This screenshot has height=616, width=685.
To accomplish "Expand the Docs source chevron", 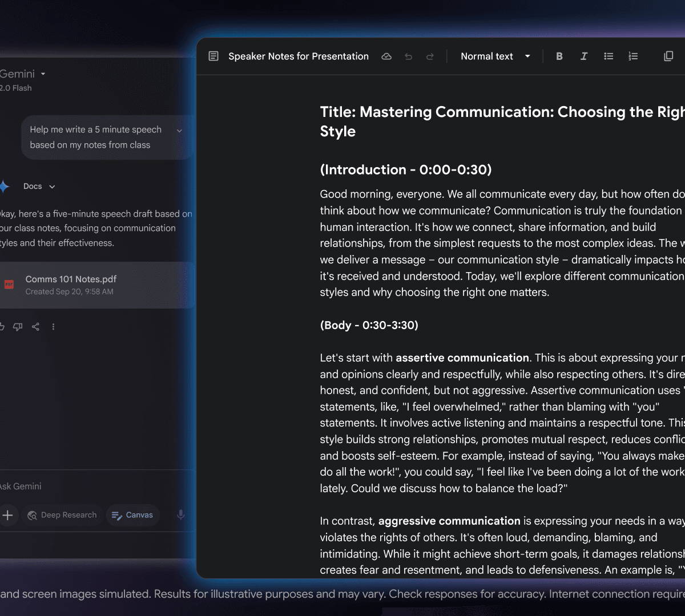I will (52, 187).
